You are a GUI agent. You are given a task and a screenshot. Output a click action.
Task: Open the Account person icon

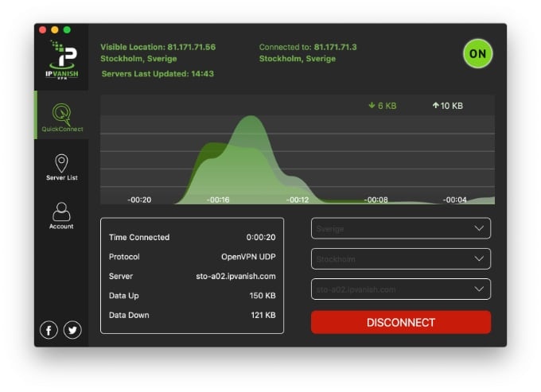pyautogui.click(x=61, y=212)
